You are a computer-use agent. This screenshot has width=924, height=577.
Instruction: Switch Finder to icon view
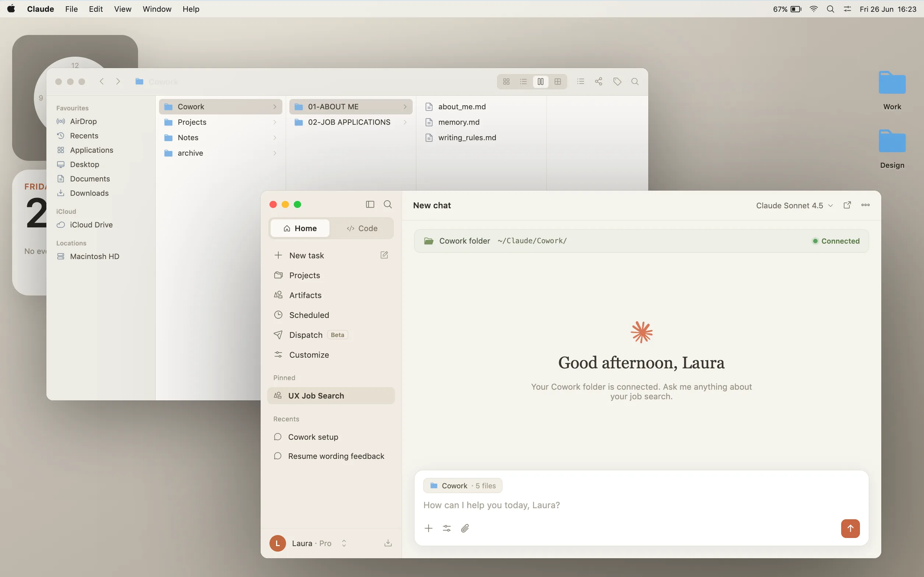[x=506, y=81]
